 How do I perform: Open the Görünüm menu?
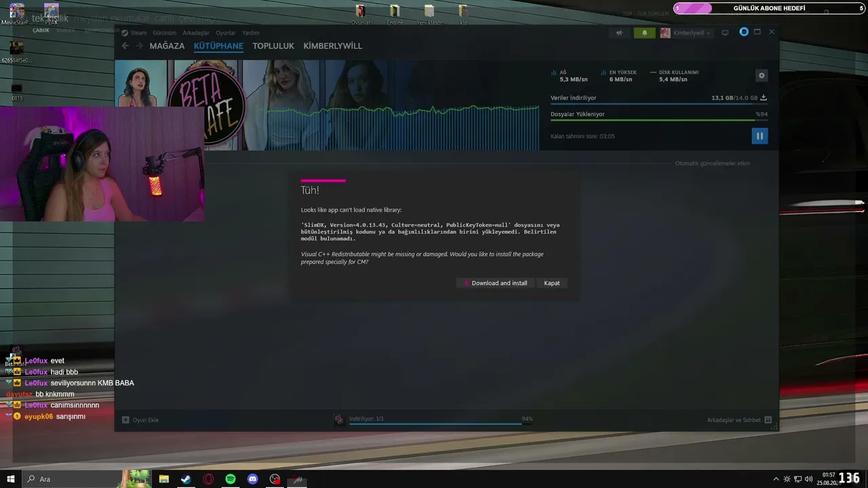point(164,33)
